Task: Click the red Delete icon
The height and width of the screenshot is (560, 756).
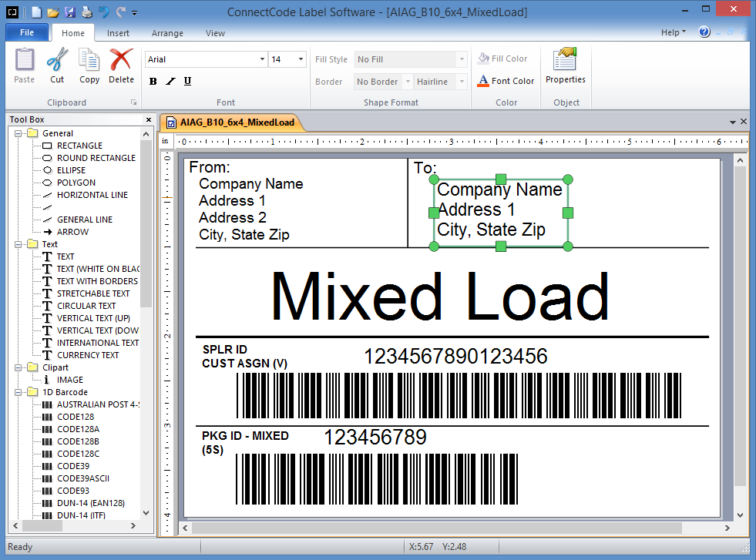Action: (121, 60)
